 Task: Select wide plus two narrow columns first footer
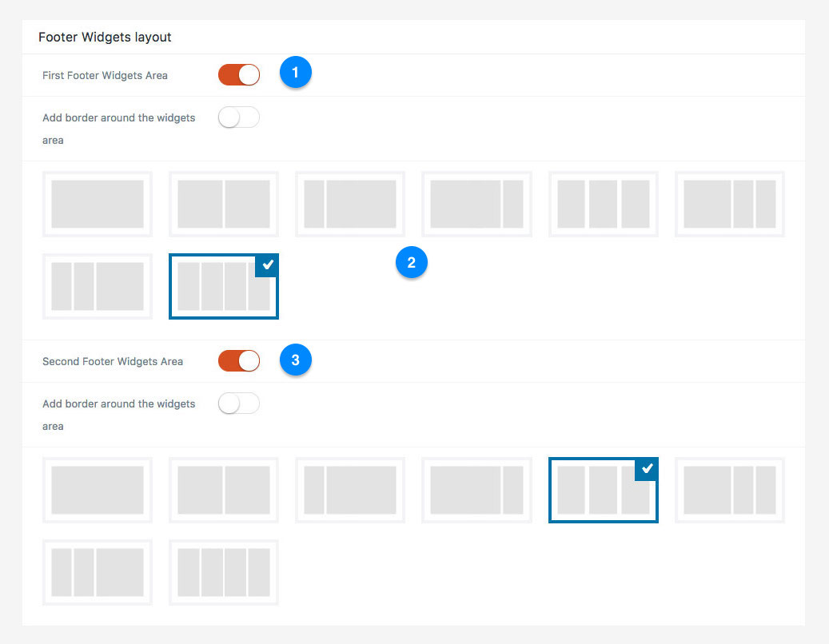click(x=730, y=204)
